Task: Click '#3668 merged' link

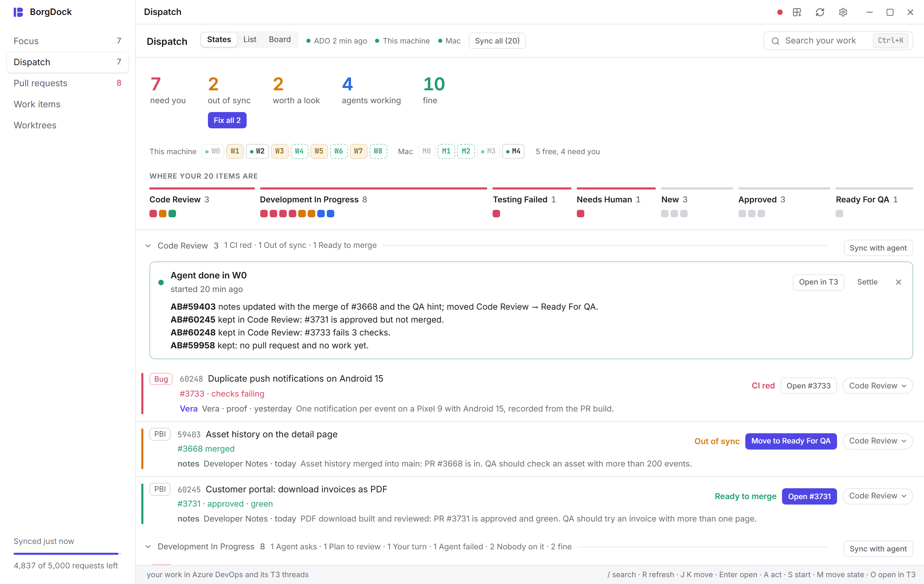Action: coord(206,449)
